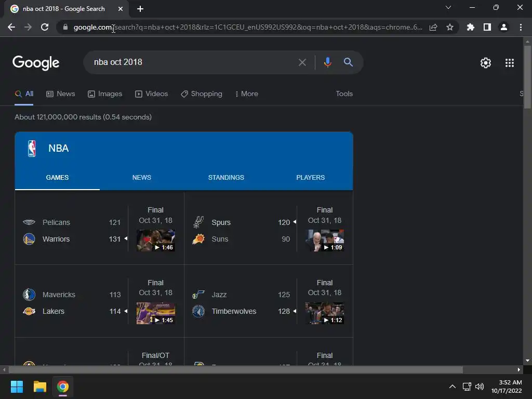The width and height of the screenshot is (532, 399).
Task: Close the nba oct 2018 tab
Action: pyautogui.click(x=121, y=9)
